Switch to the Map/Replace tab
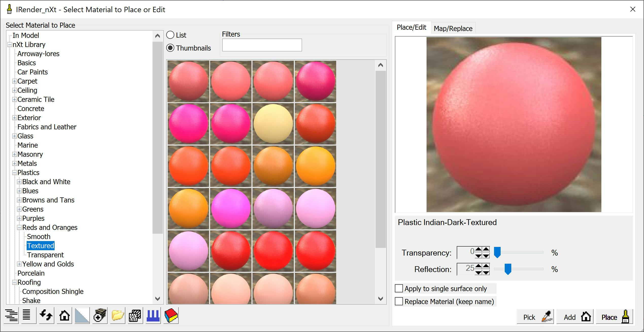This screenshot has width=644, height=332. (x=453, y=28)
